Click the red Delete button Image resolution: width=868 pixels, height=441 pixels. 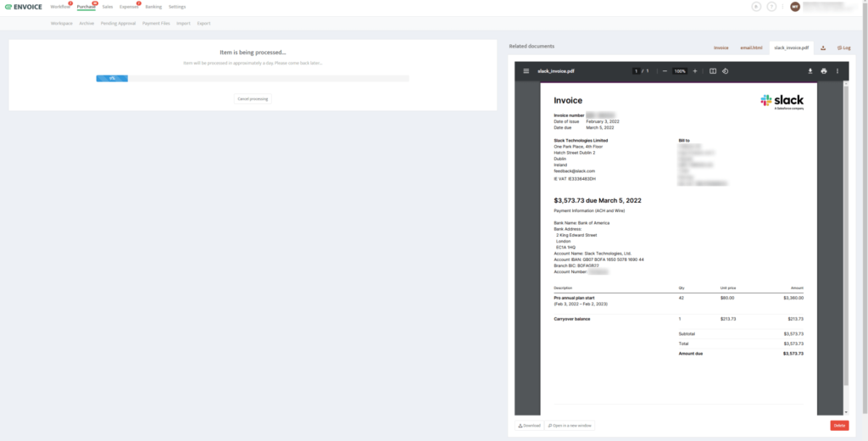pos(839,426)
